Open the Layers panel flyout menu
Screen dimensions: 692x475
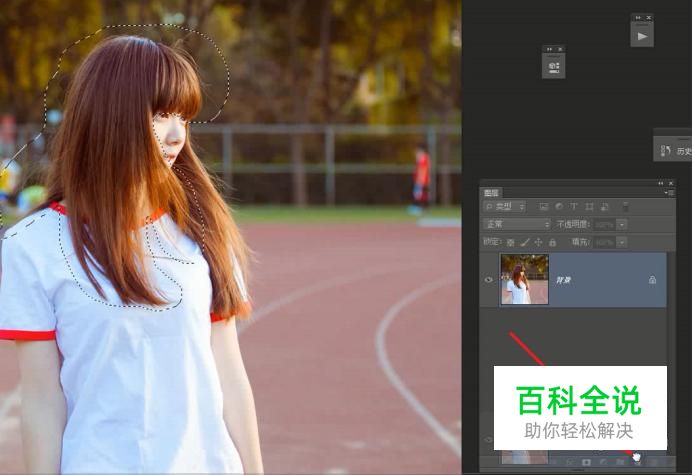pyautogui.click(x=669, y=193)
